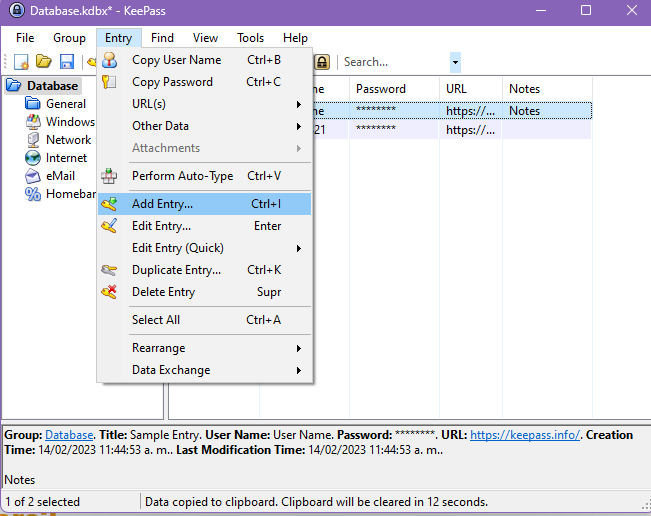
Task: Expand the Data Exchange submenu
Action: click(299, 370)
